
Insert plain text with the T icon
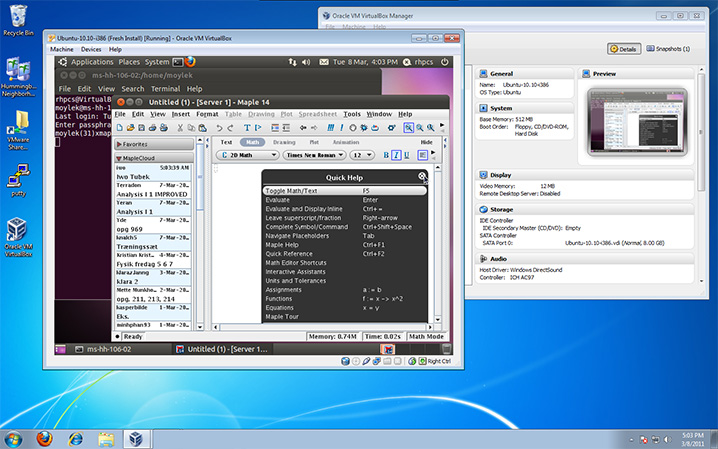pyautogui.click(x=247, y=128)
